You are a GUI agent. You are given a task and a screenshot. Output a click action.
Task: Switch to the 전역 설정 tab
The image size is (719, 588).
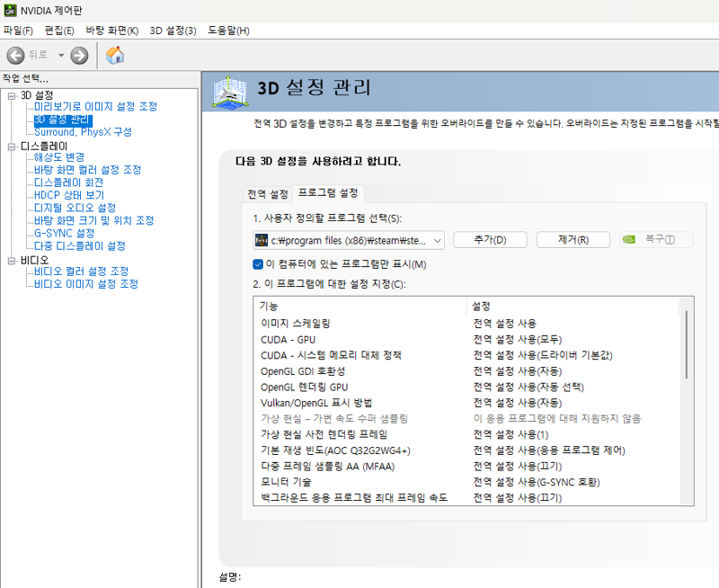[x=268, y=194]
